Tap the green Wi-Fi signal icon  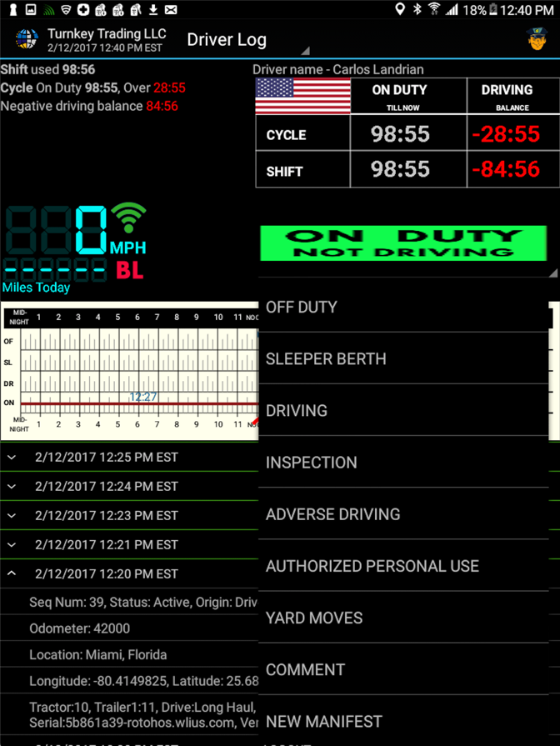tap(129, 218)
